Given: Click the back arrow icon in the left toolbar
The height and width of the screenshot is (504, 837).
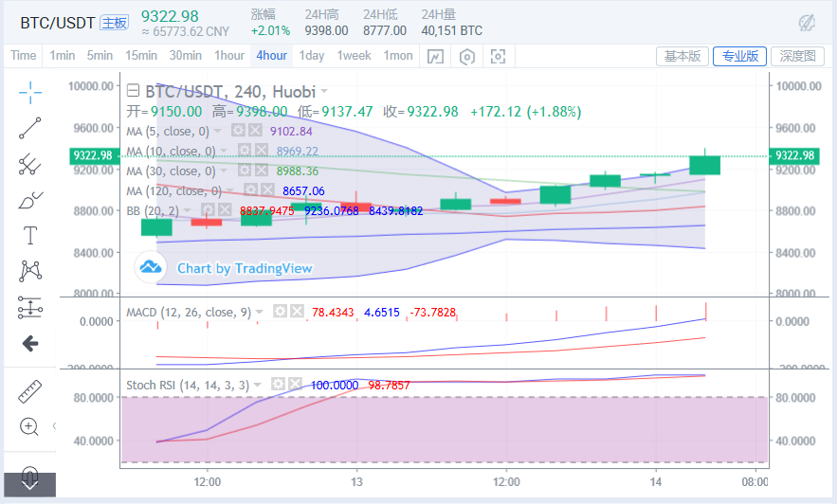Looking at the screenshot, I should (30, 344).
